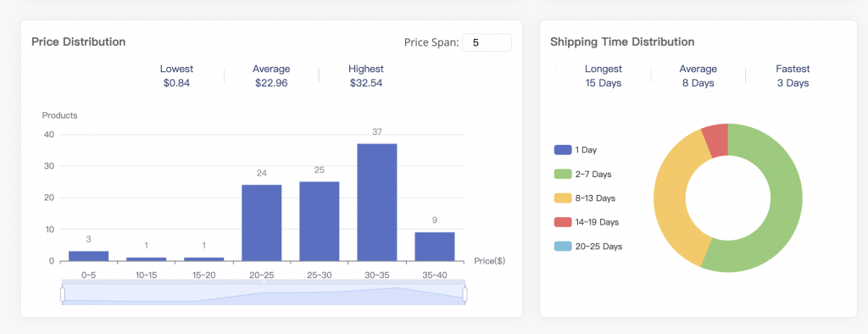Click the 35~40 price bar

pos(435,247)
